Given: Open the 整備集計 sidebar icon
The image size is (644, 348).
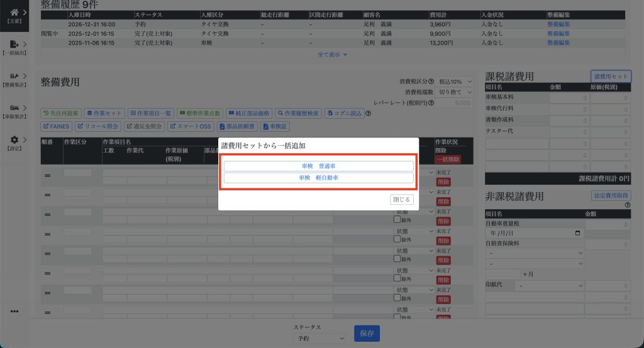Looking at the screenshot, I should click(14, 76).
